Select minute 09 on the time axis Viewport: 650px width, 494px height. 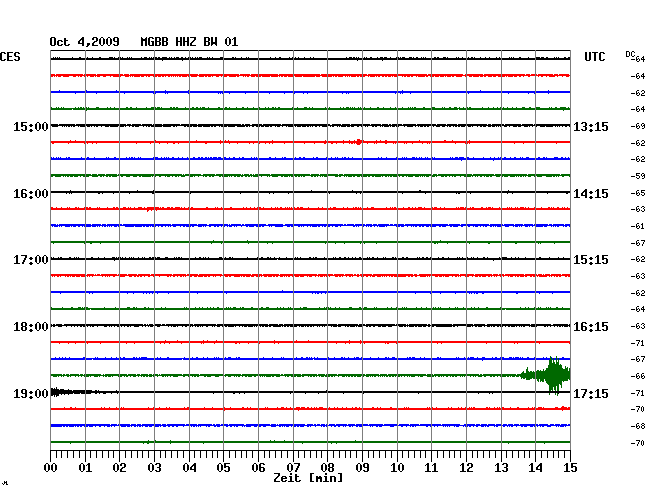(x=362, y=468)
